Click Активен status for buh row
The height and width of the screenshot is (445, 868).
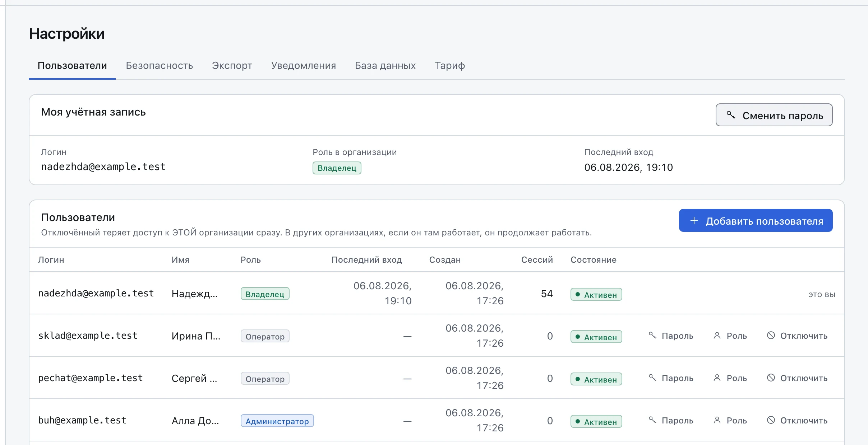click(x=596, y=421)
